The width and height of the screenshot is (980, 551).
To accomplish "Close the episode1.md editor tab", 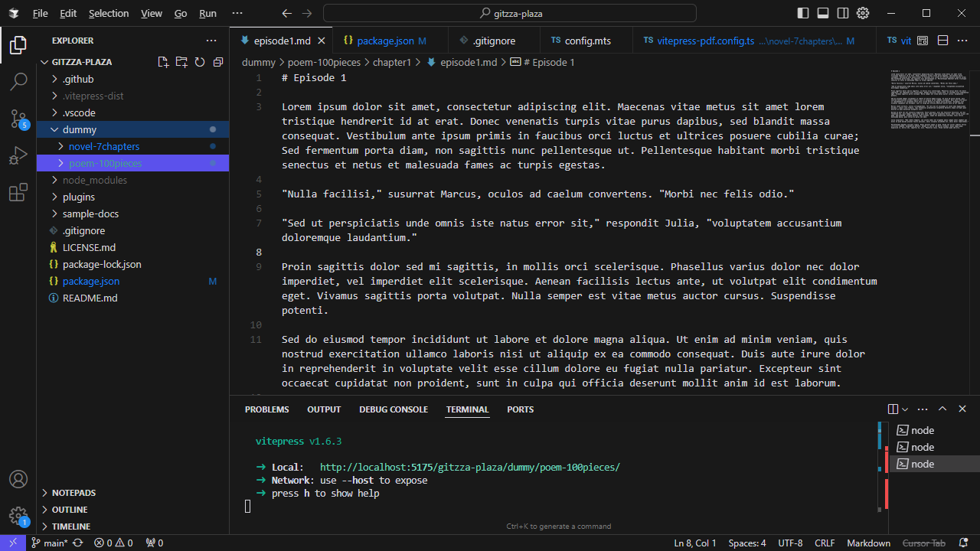I will pyautogui.click(x=322, y=41).
